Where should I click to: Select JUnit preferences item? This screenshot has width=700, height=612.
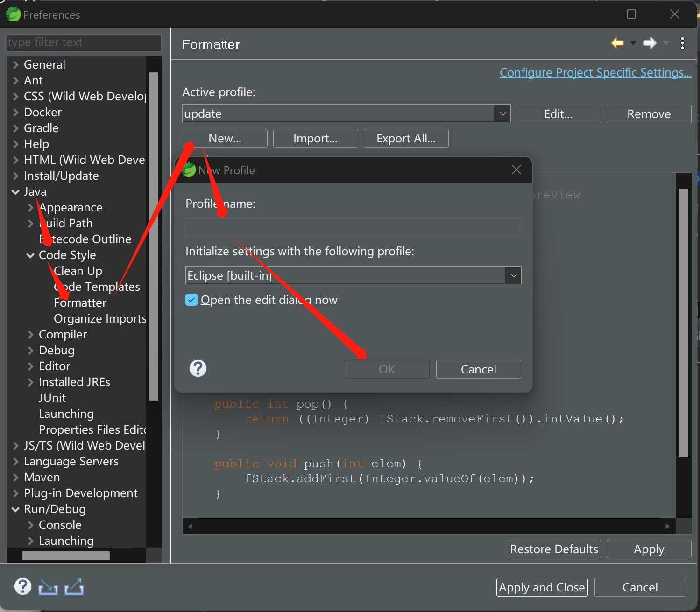tap(52, 398)
